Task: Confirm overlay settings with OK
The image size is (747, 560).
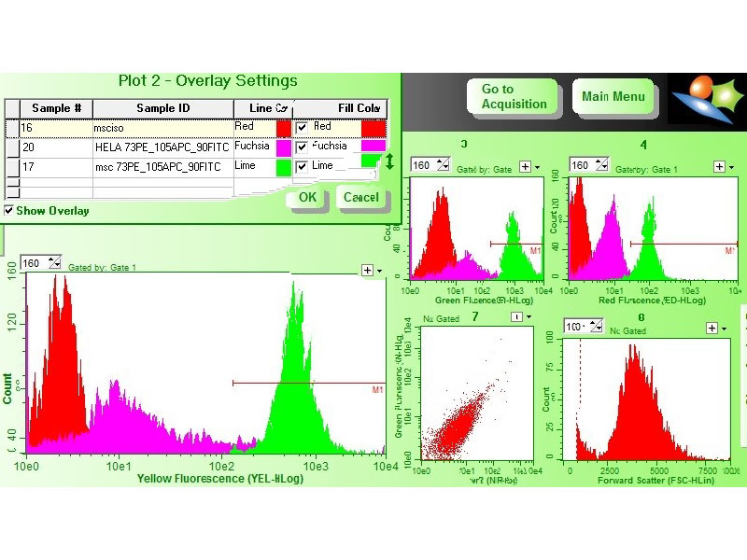Action: pyautogui.click(x=307, y=198)
